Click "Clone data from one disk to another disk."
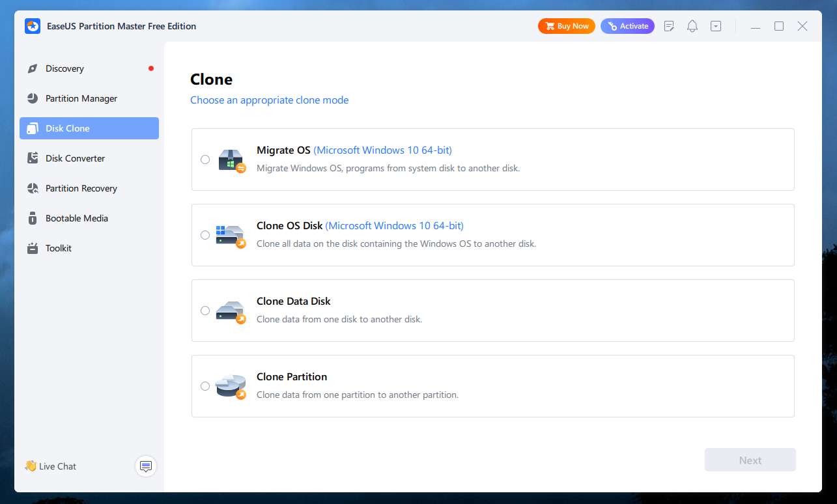Image resolution: width=837 pixels, height=504 pixels. [339, 319]
